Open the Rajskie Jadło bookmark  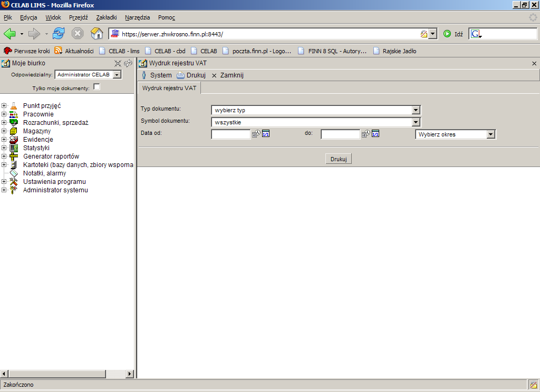[394, 51]
